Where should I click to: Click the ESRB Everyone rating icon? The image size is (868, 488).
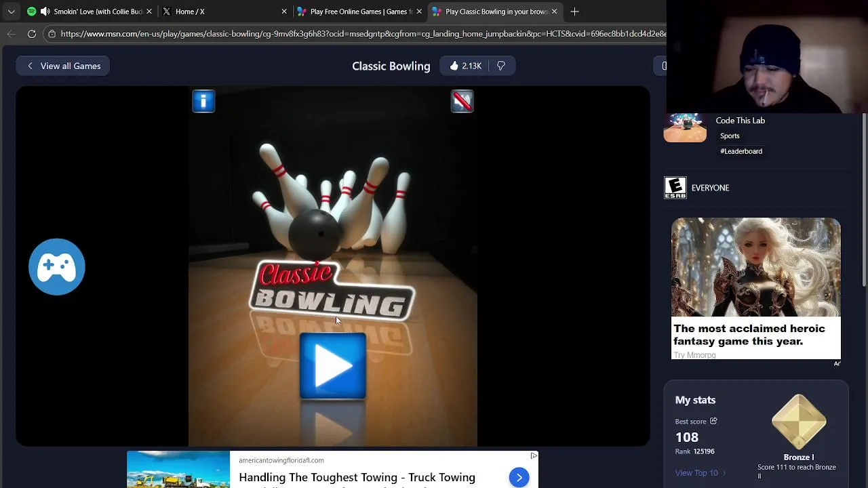675,188
